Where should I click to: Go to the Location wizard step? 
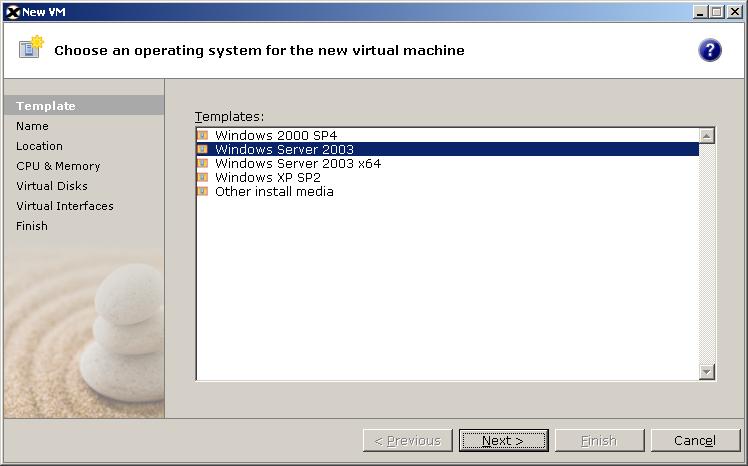point(39,146)
